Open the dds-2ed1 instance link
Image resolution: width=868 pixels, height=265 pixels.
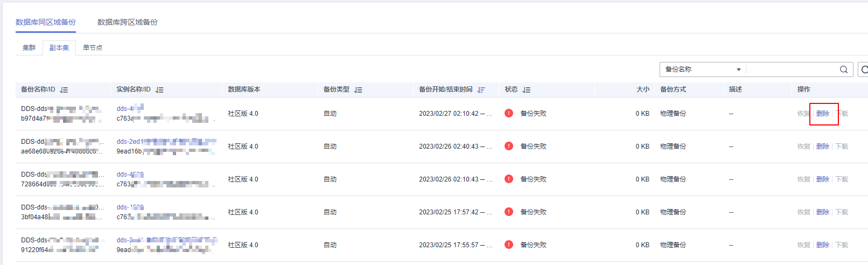[128, 142]
